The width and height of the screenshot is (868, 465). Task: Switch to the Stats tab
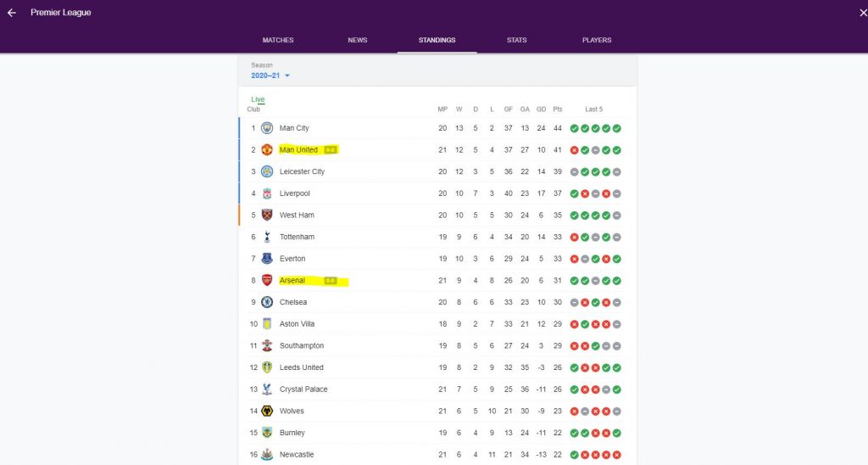point(516,40)
